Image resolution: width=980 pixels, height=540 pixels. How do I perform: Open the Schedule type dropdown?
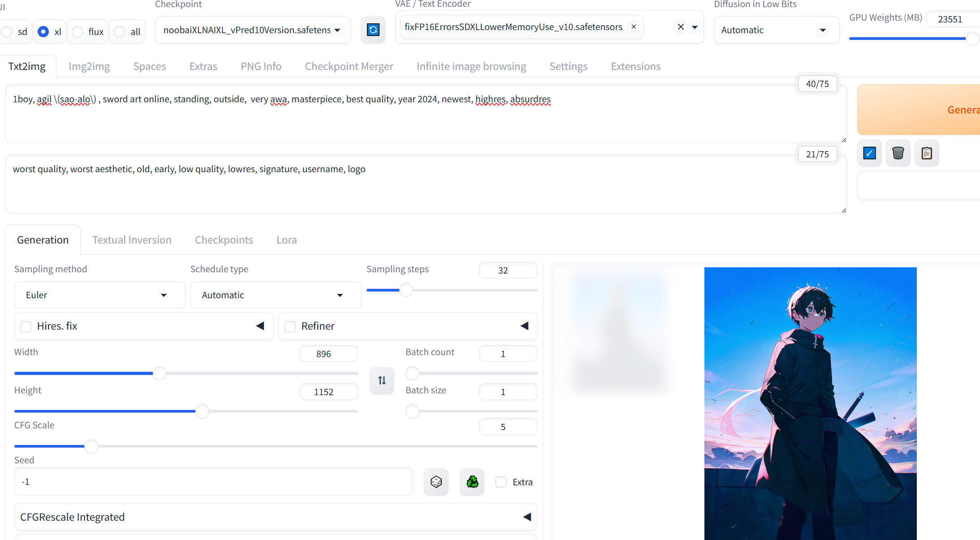click(276, 295)
